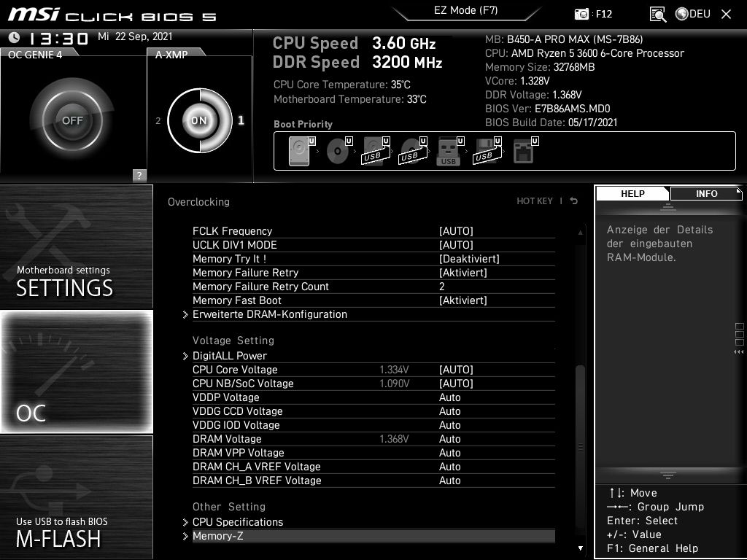Select the hard drive in Boot Priority
747x560 pixels.
click(299, 149)
